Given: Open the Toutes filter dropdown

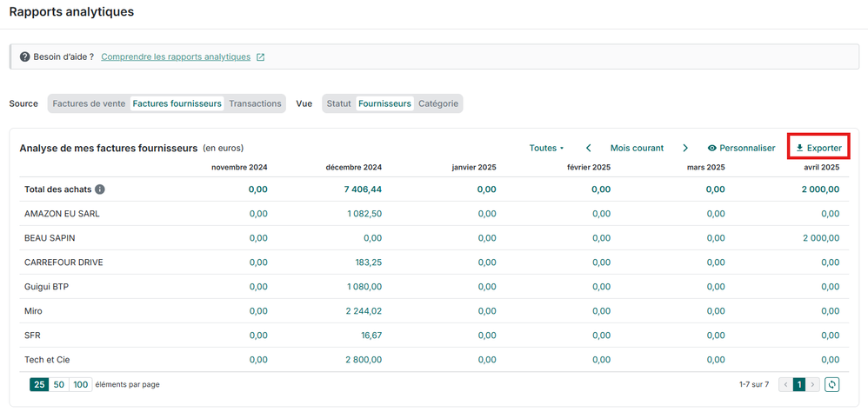Looking at the screenshot, I should 546,148.
